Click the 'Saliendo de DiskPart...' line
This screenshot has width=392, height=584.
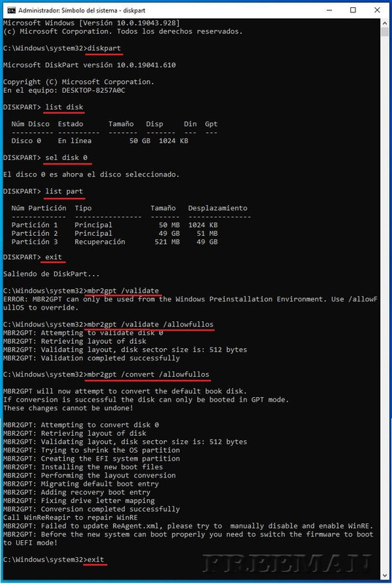click(x=51, y=274)
